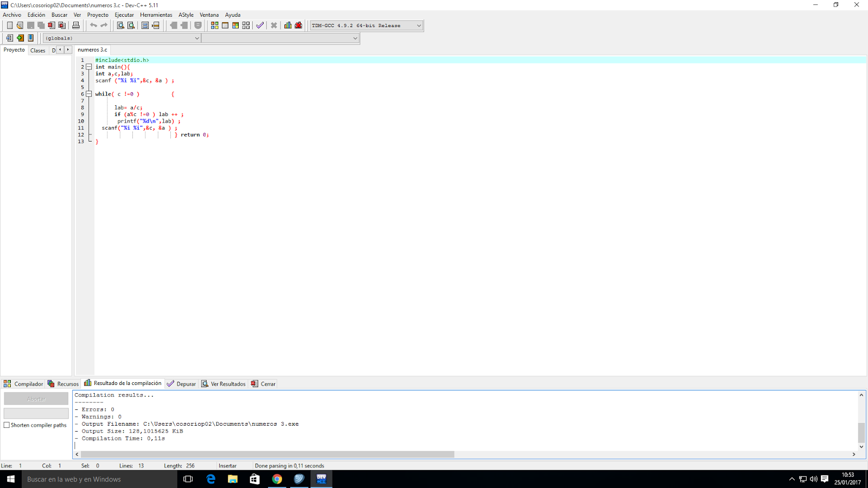Compile the program with the Compile icon

point(215,25)
